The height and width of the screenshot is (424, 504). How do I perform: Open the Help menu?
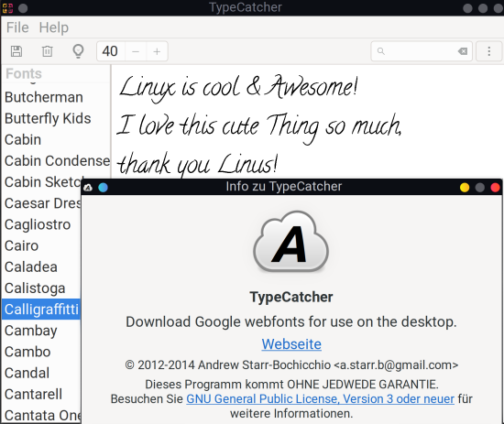(54, 27)
